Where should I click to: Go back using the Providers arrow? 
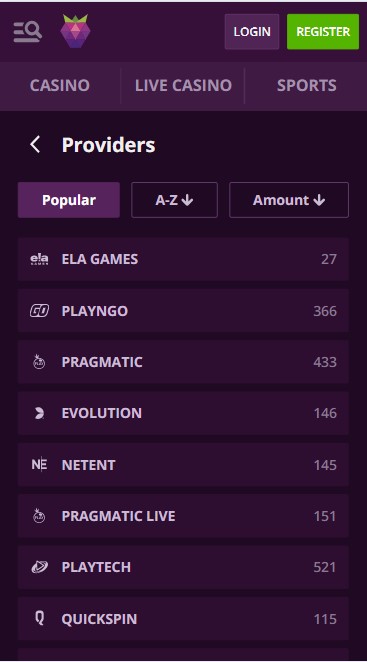pos(35,145)
